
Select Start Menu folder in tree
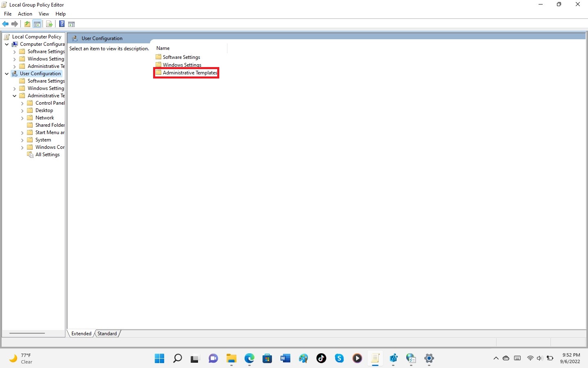tap(46, 132)
